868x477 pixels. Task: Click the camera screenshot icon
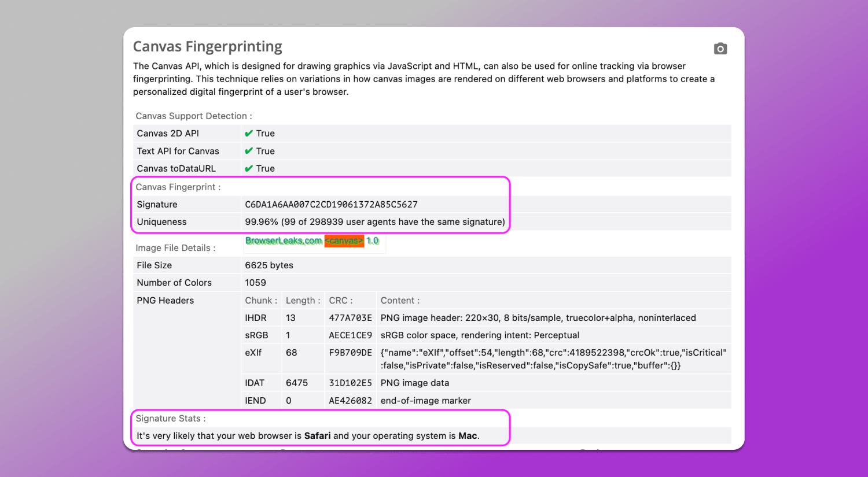point(720,49)
